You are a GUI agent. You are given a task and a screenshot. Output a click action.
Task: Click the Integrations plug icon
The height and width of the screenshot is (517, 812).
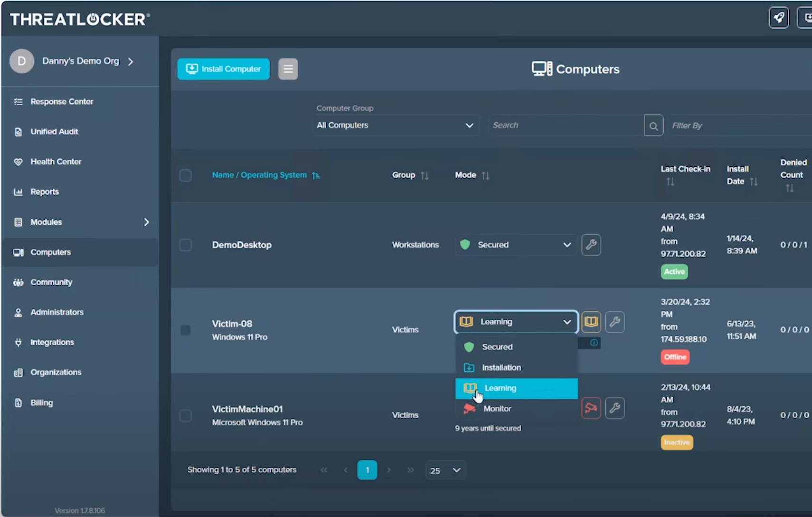[x=18, y=342]
